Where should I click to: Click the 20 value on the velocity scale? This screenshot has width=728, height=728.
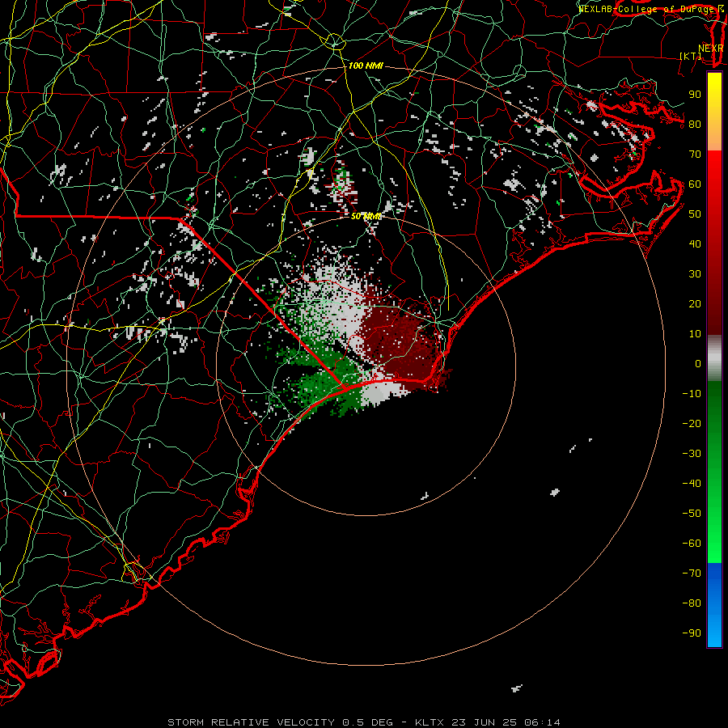695,304
